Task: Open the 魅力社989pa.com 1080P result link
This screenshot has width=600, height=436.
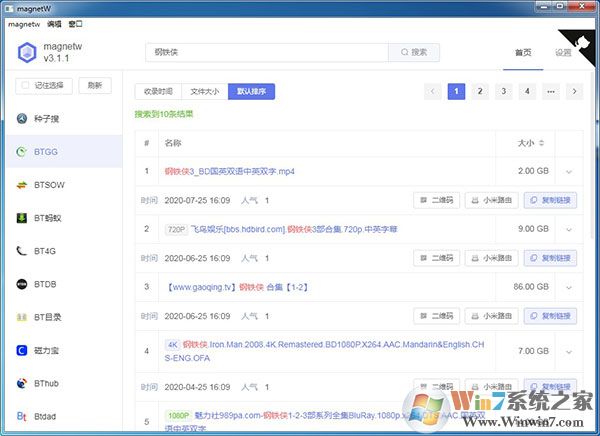Action: (325, 421)
